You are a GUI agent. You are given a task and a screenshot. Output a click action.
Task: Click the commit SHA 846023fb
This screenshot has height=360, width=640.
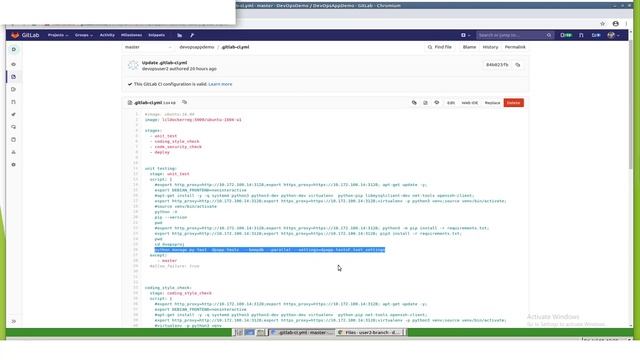497,65
